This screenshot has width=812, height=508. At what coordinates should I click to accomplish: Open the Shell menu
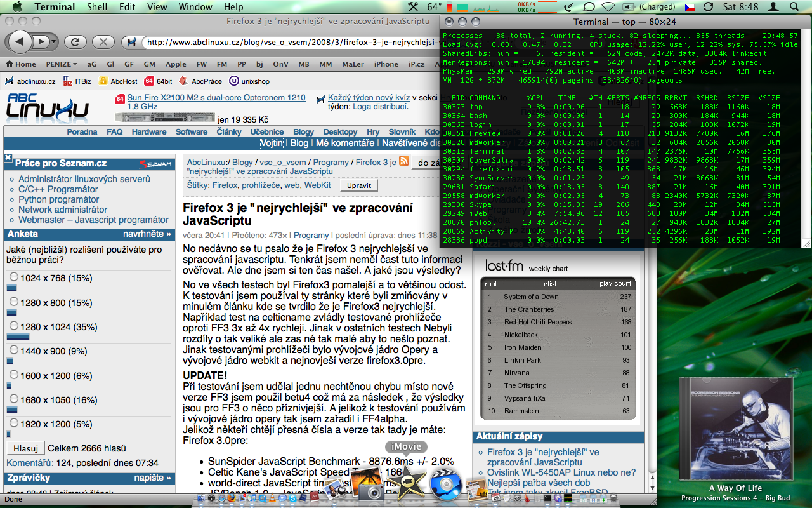pos(97,7)
